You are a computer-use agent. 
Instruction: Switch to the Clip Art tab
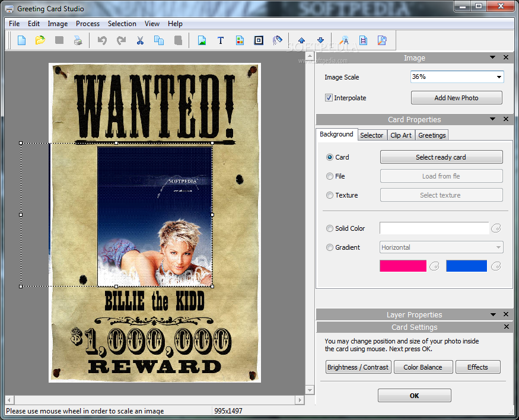point(401,135)
